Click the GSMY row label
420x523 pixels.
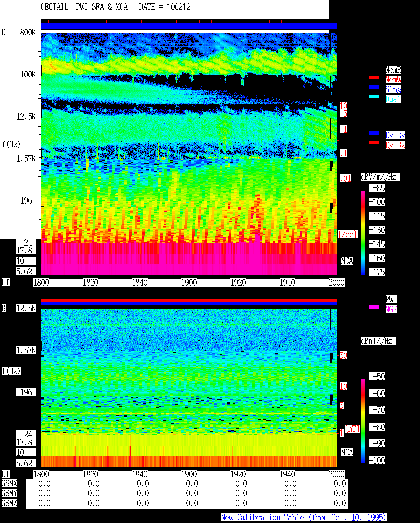9,493
